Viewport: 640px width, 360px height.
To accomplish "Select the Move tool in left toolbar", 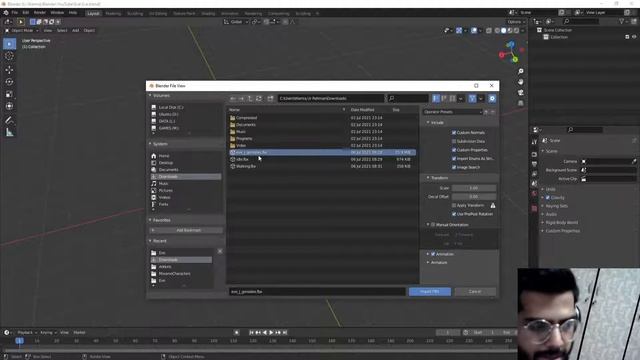I will coord(9,70).
